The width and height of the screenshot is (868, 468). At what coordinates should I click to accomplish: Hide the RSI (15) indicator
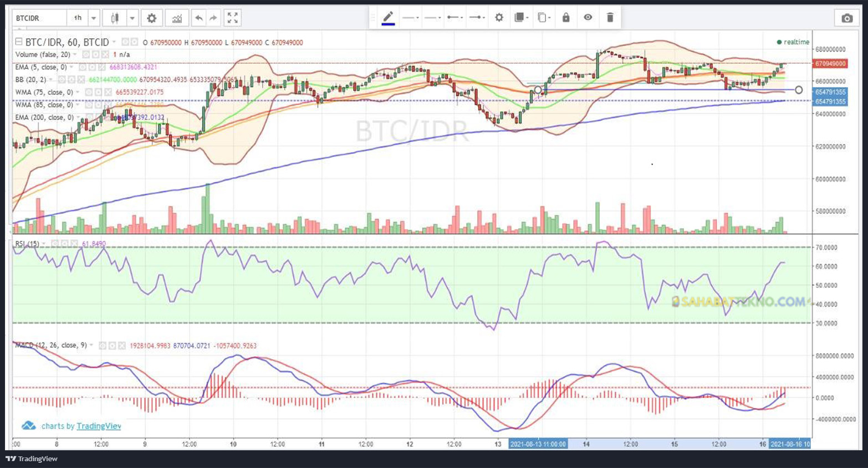pyautogui.click(x=55, y=244)
